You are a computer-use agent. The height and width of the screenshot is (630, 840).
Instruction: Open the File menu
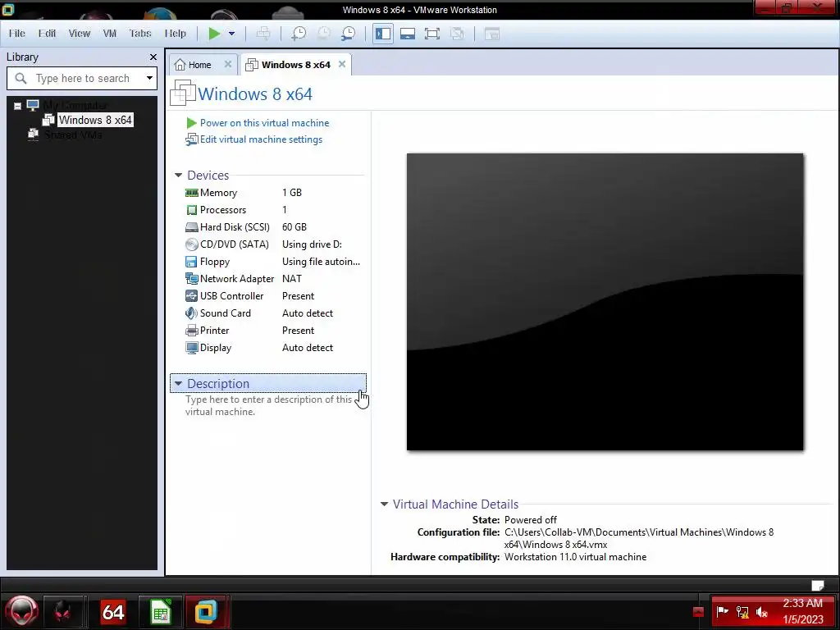pyautogui.click(x=16, y=33)
